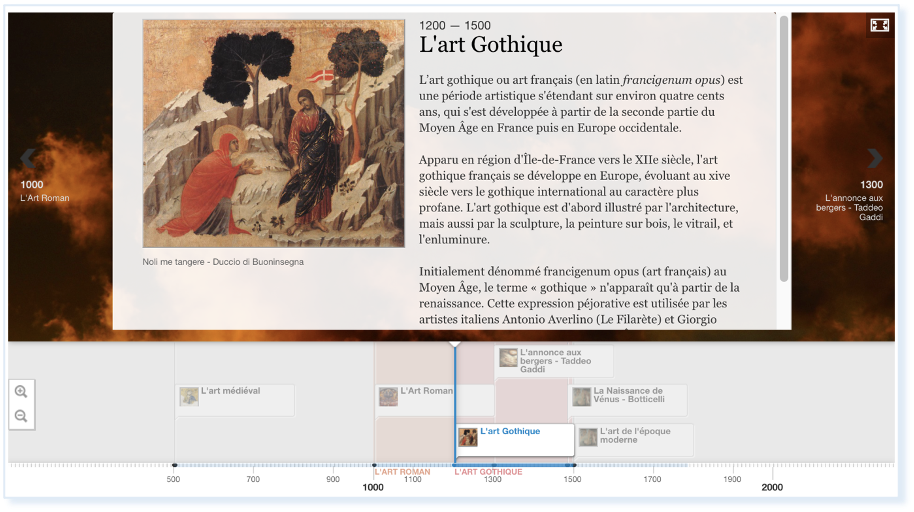
Task: Click the L'art Gothique slide heading
Action: pyautogui.click(x=490, y=45)
